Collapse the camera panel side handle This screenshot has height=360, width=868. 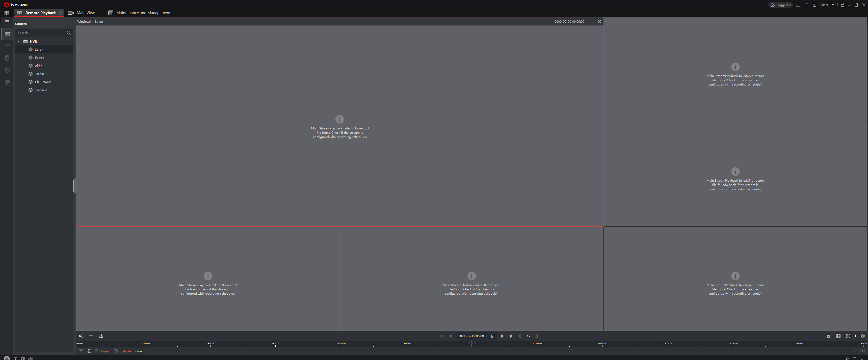(74, 186)
